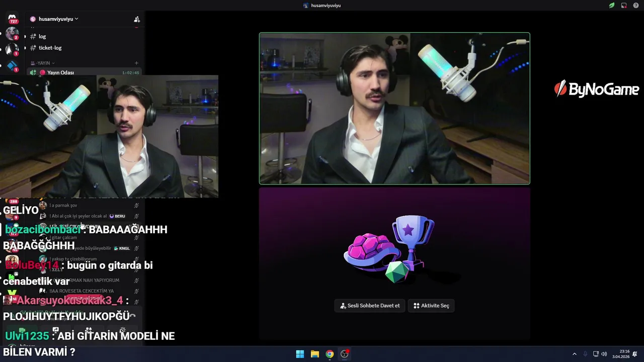Image resolution: width=644 pixels, height=362 pixels.
Task: Click the activity trophy placeholder tile
Action: 394,263
